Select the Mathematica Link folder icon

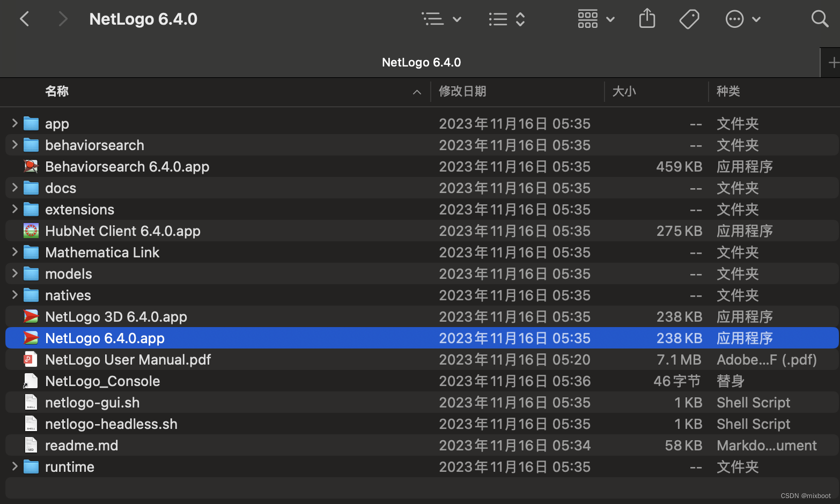(31, 253)
